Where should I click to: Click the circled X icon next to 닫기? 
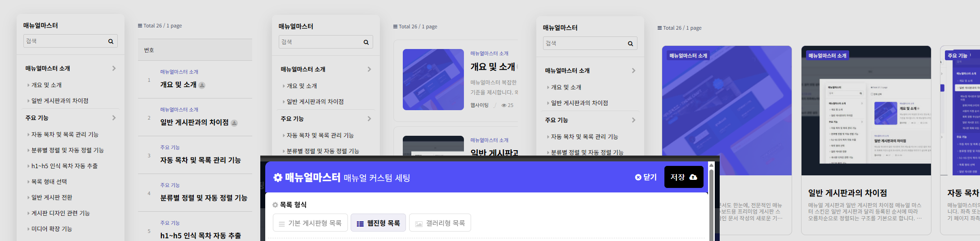pyautogui.click(x=638, y=177)
